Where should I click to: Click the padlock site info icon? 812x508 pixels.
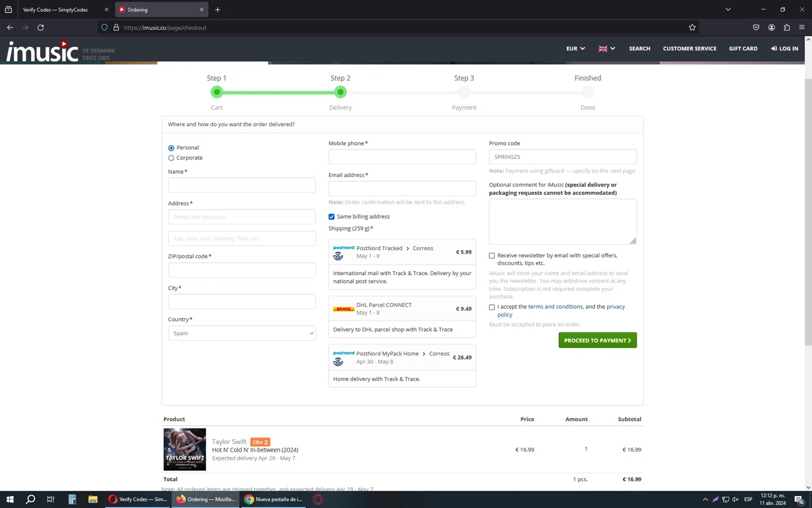click(x=116, y=28)
